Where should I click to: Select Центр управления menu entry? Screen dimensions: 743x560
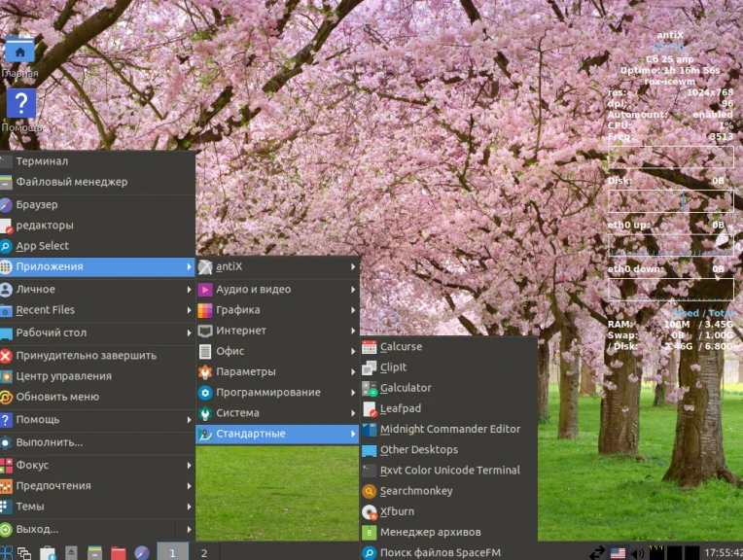coord(63,376)
